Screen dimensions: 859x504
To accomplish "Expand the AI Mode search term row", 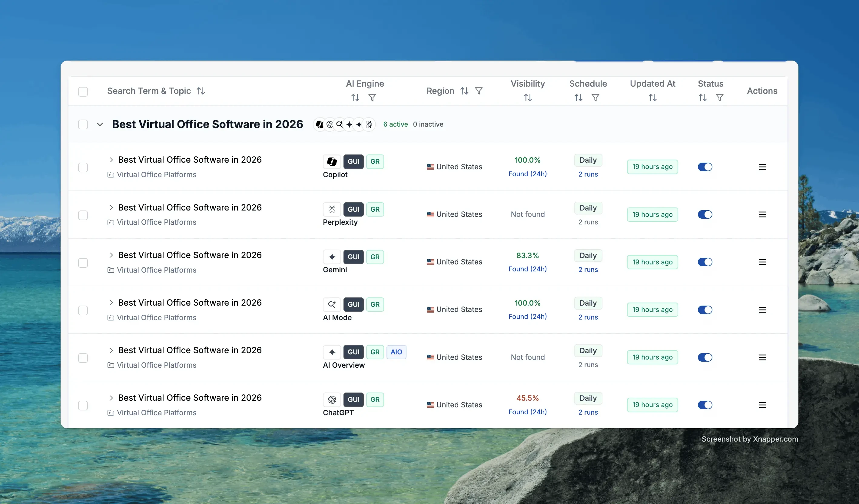I will pyautogui.click(x=111, y=303).
